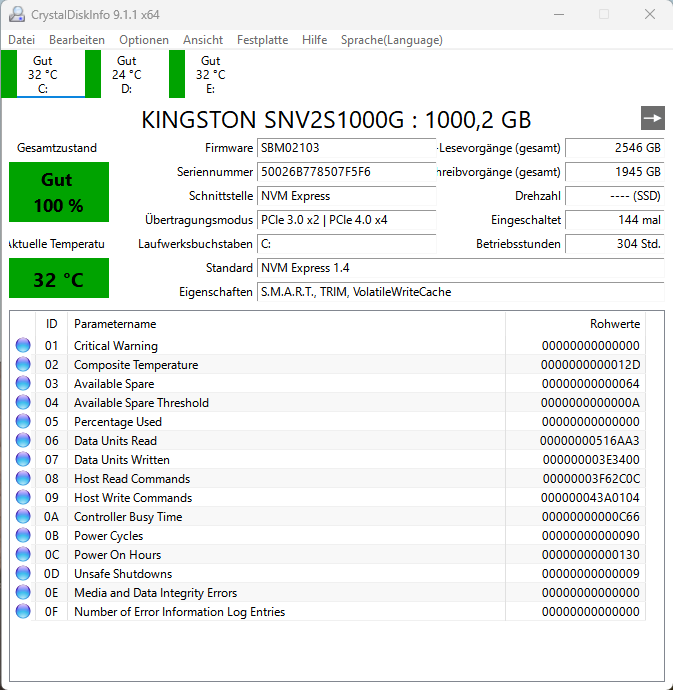Select the C: drive tab

pyautogui.click(x=43, y=74)
